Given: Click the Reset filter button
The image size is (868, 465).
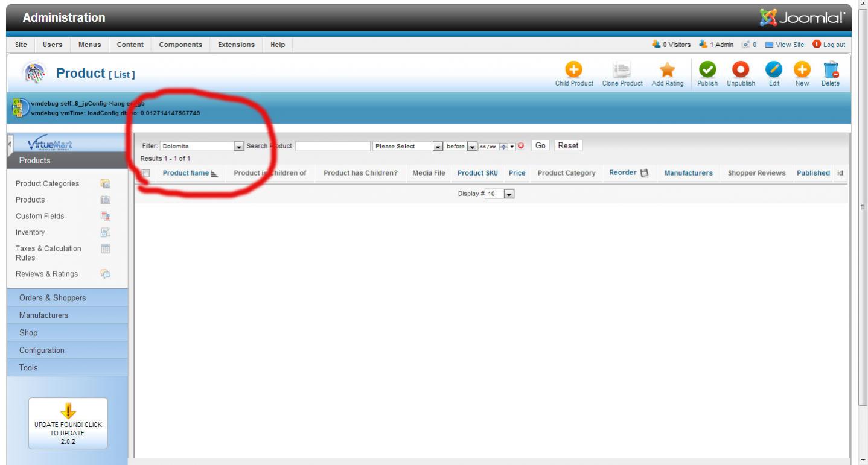Looking at the screenshot, I should pos(568,145).
